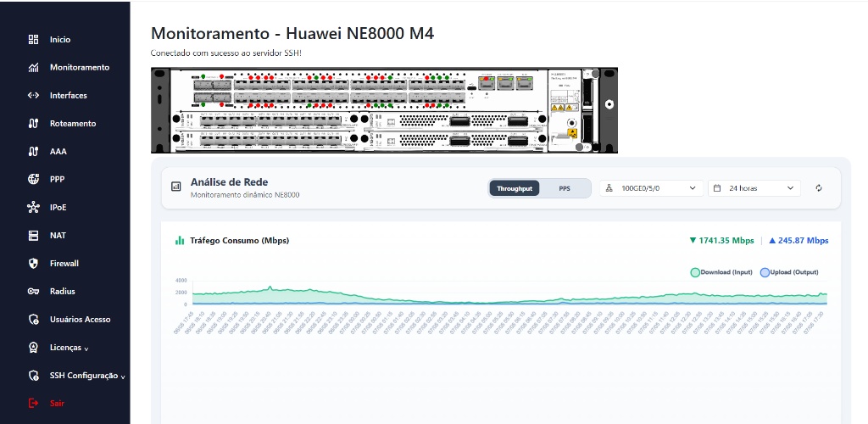Viewport: 868px width, 424px height.
Task: Click the 'Monitoramento dinâmico NE8000' subtitle
Action: [245, 195]
